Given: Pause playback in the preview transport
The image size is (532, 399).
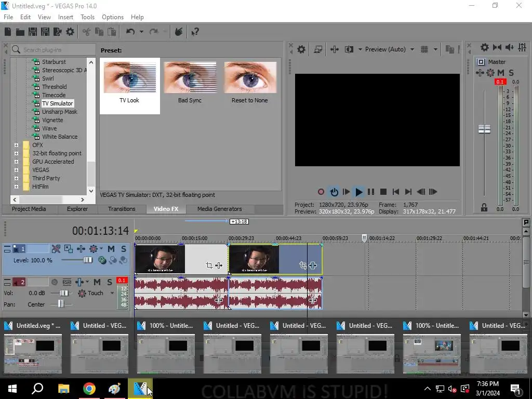Looking at the screenshot, I should coord(371,192).
